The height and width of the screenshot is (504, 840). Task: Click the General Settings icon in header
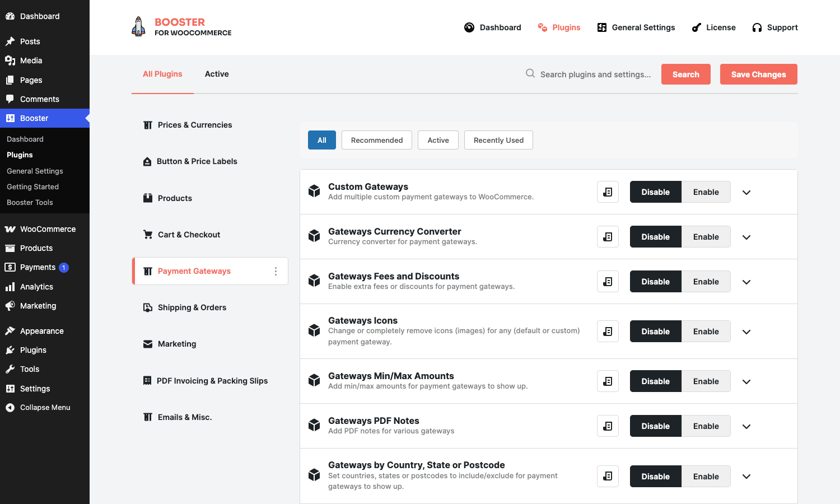(602, 27)
